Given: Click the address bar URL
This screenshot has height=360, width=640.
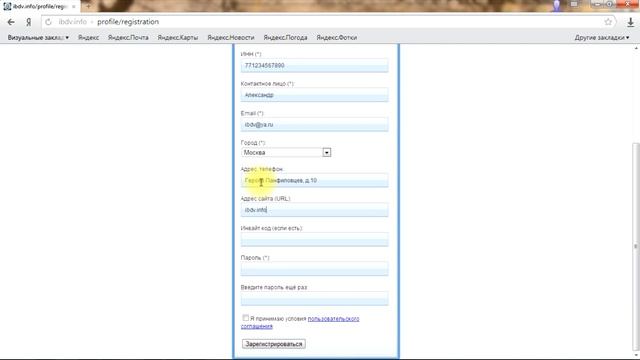Looking at the screenshot, I should click(x=109, y=22).
